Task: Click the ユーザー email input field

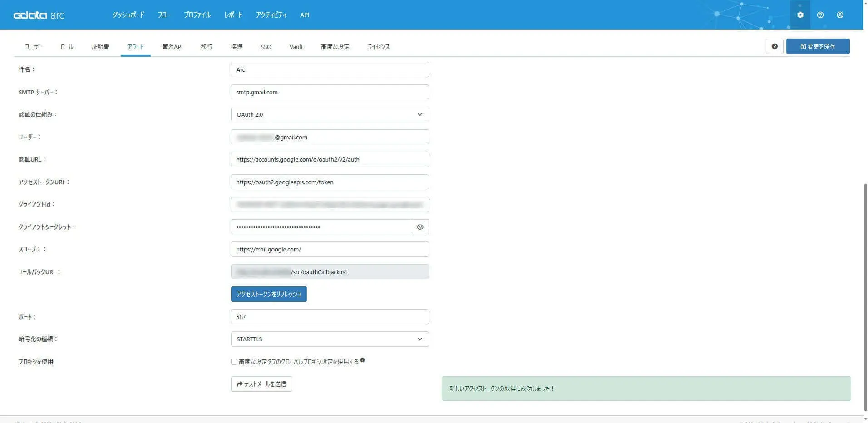Action: pyautogui.click(x=330, y=137)
